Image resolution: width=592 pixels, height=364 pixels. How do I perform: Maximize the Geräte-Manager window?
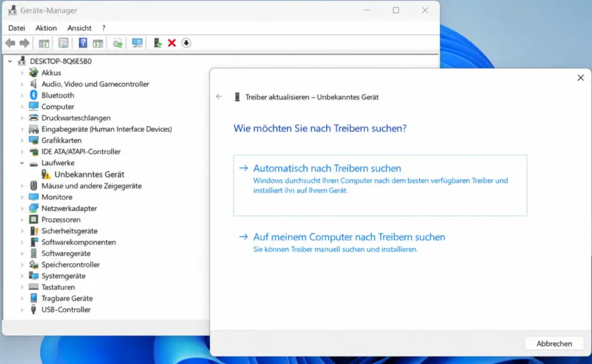395,10
